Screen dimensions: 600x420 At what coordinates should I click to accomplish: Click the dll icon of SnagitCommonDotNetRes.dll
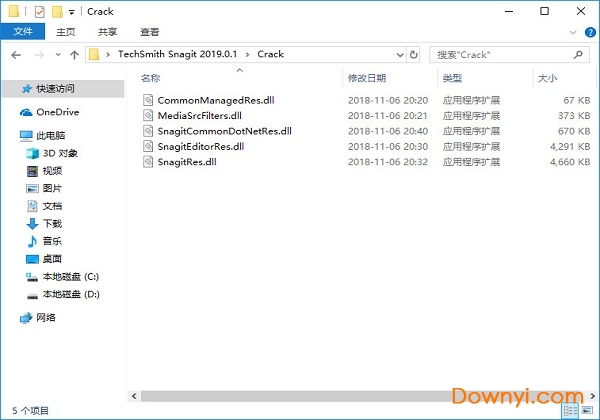(148, 131)
